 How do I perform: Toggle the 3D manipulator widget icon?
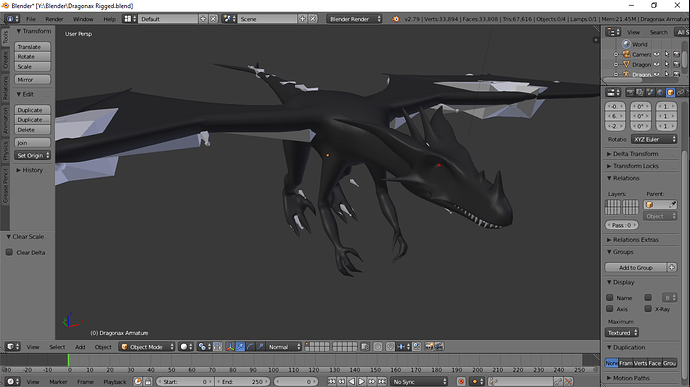click(x=230, y=347)
